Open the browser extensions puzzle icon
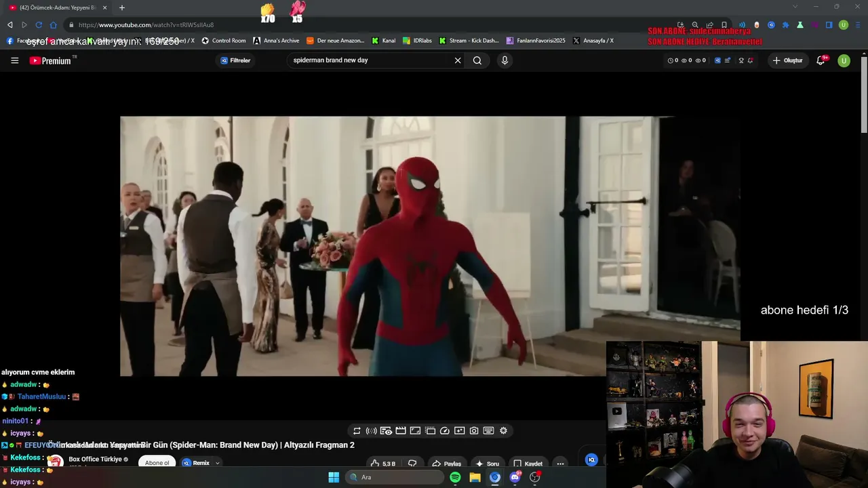 pyautogui.click(x=786, y=25)
